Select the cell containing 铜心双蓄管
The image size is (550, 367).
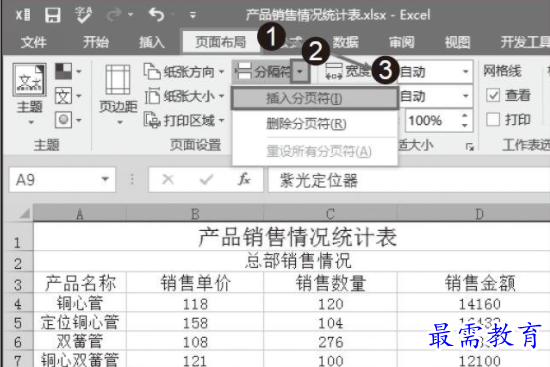tap(80, 359)
